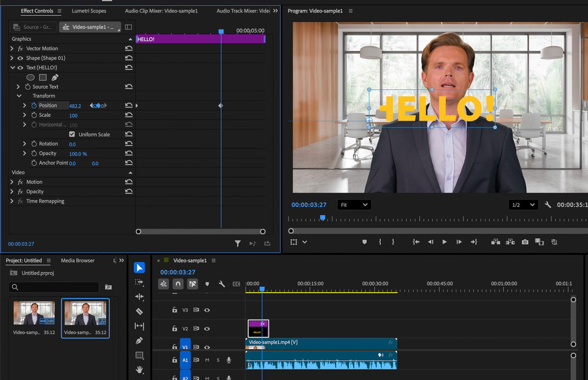This screenshot has height=380, width=588.
Task: Switch to the Lumetri Scopes tab
Action: pyautogui.click(x=90, y=11)
